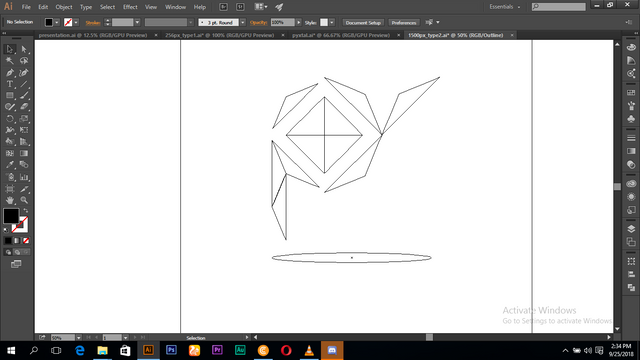Select the Rotate tool

tap(10, 119)
